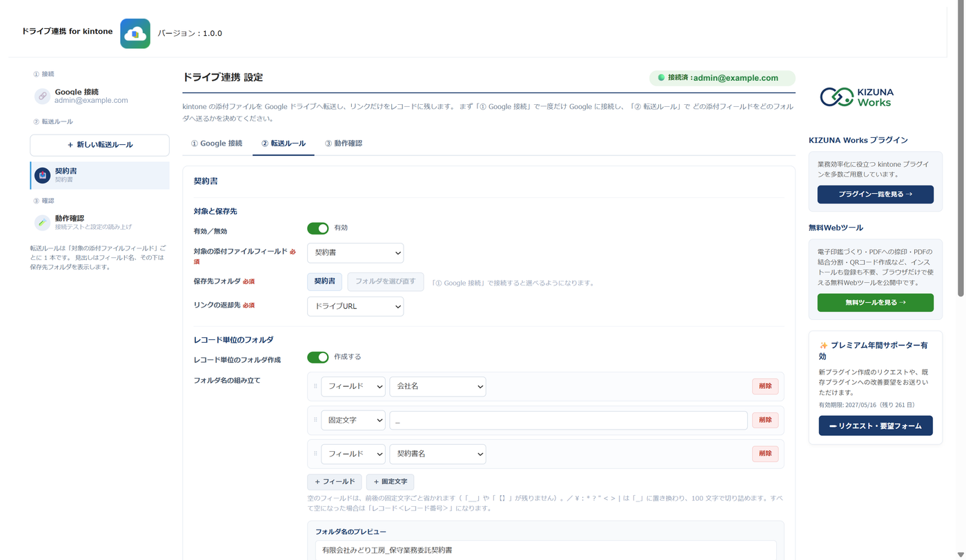The width and height of the screenshot is (966, 560).
Task: Delete the 契約書名 row with 削除
Action: [765, 454]
